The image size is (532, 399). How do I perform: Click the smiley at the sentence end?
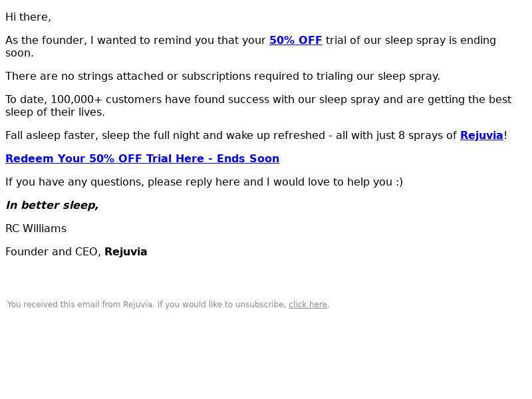399,182
